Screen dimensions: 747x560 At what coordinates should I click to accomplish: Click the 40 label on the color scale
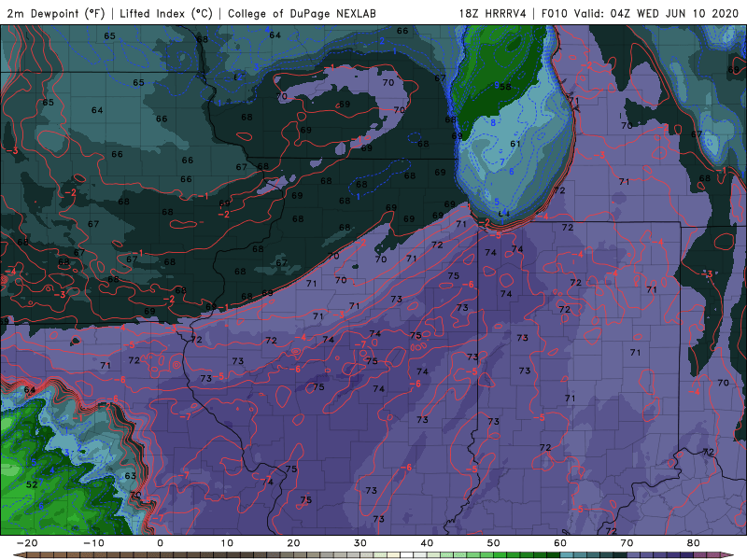coord(427,543)
